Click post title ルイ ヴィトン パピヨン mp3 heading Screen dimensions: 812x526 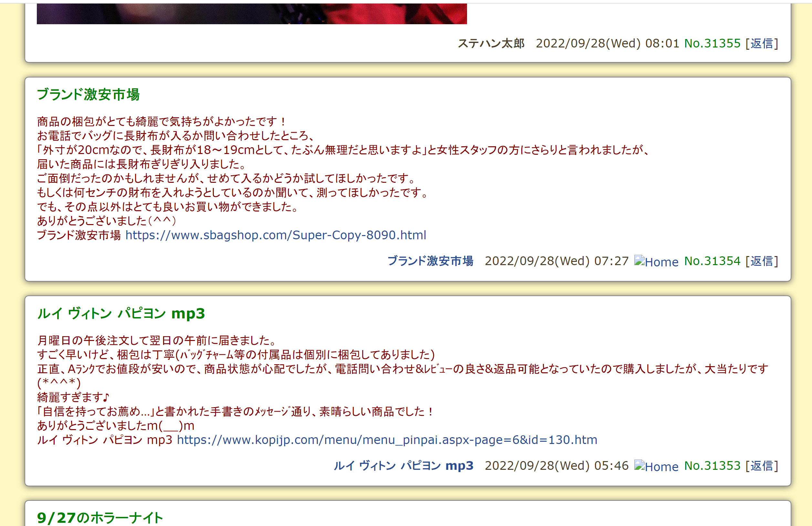pyautogui.click(x=121, y=314)
